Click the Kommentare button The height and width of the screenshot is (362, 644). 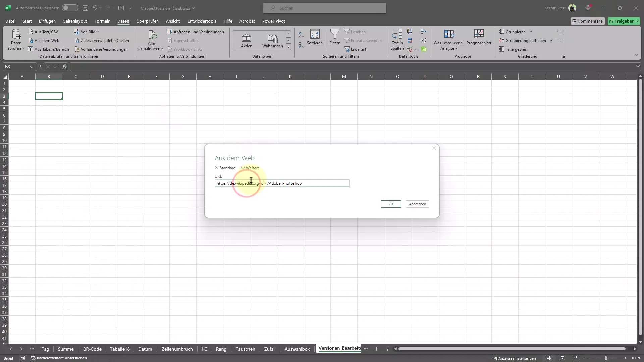pos(587,21)
